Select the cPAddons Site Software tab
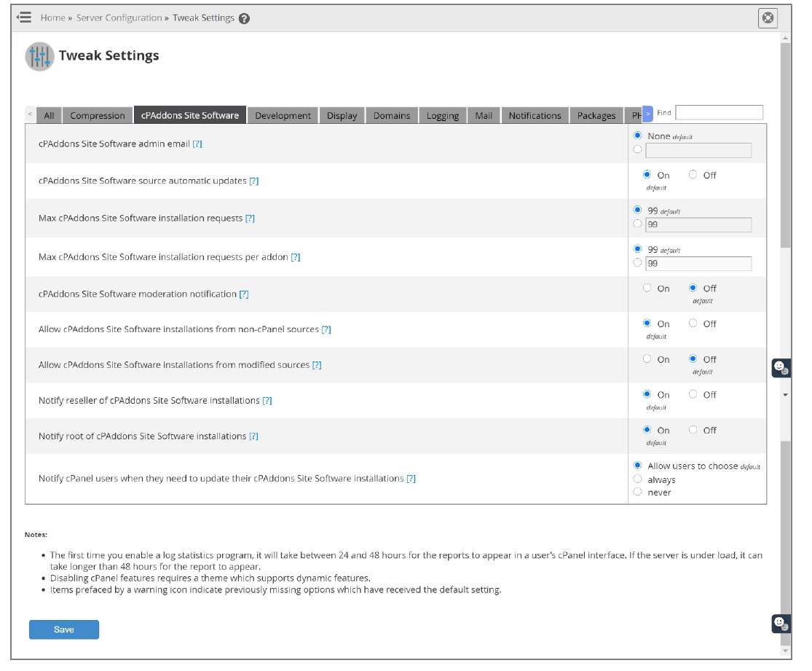The image size is (812, 671). (x=190, y=116)
